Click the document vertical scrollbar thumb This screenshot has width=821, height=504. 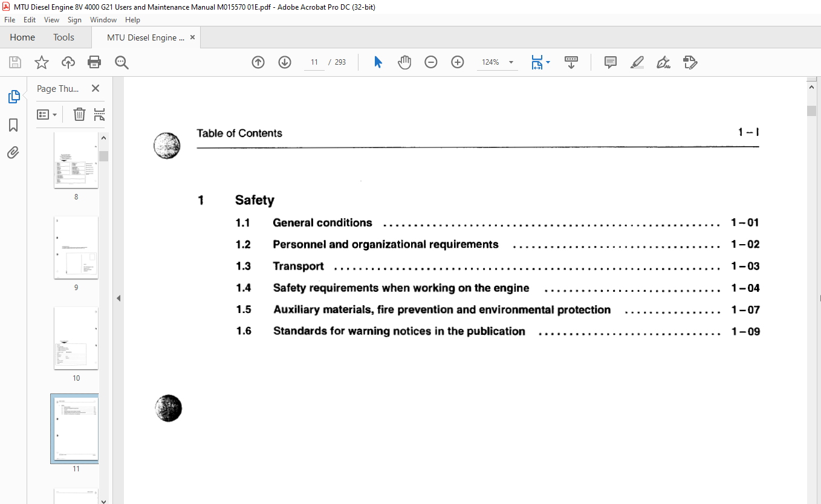tap(811, 111)
